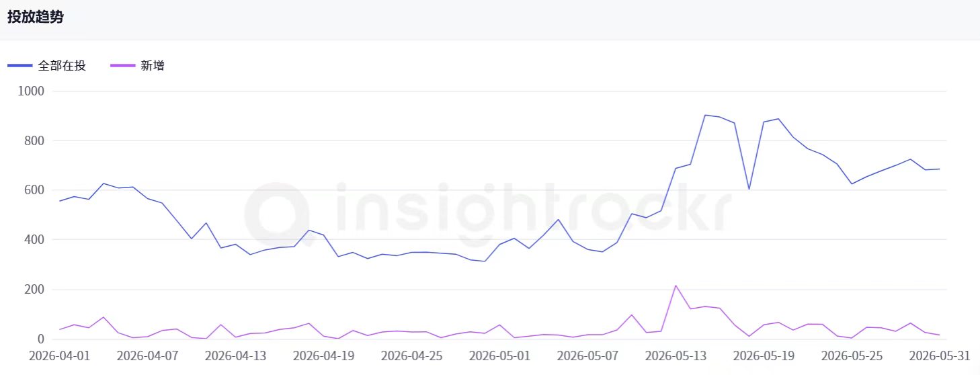
Task: Select the 2026-05-13 x-axis date label
Action: (x=676, y=356)
